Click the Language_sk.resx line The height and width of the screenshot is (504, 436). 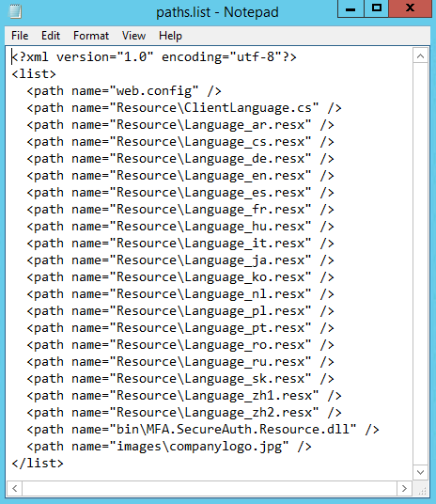[180, 379]
